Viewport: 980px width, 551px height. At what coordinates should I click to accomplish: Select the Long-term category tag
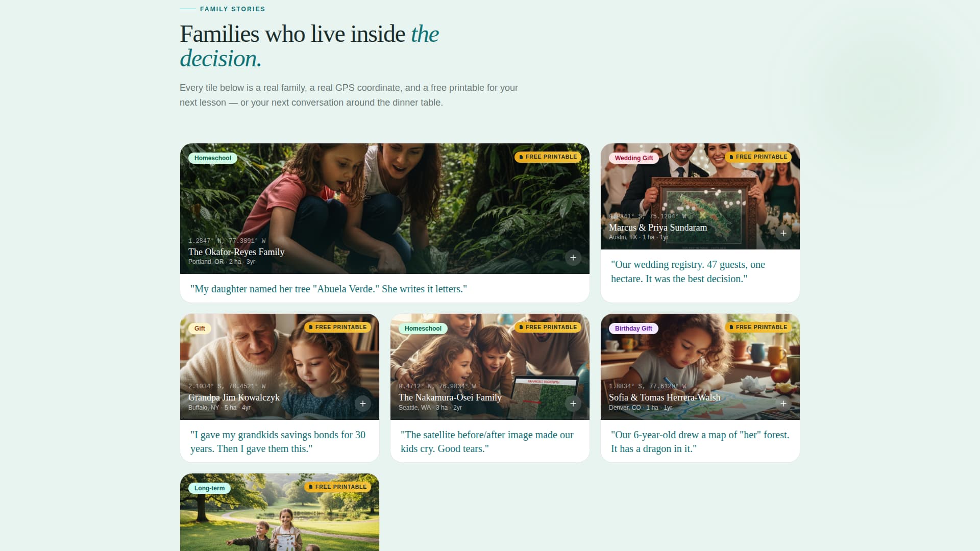coord(209,488)
